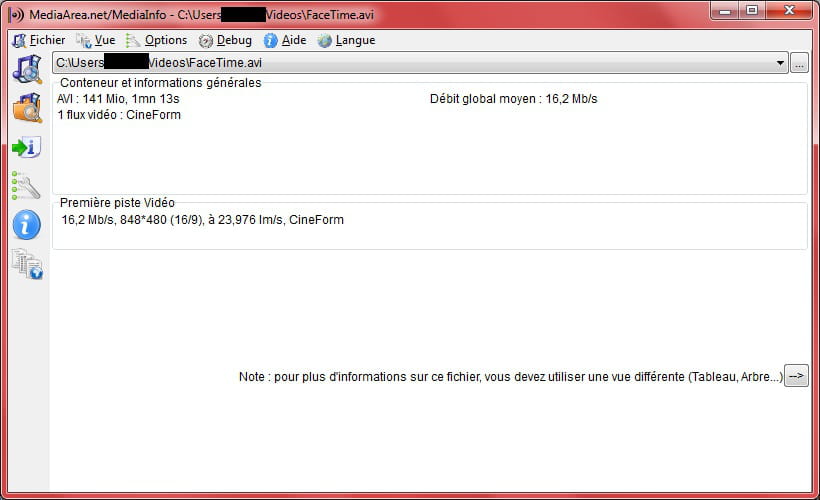Click the export green arrow icon
The width and height of the screenshot is (820, 500).
point(27,147)
